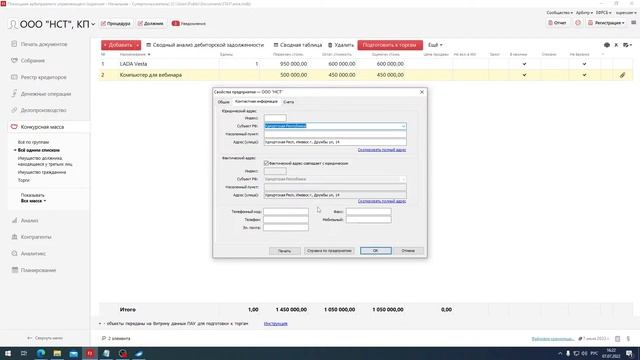The width and height of the screenshot is (640, 360).
Task: Open the hamburger menu at top right
Action: (633, 23)
